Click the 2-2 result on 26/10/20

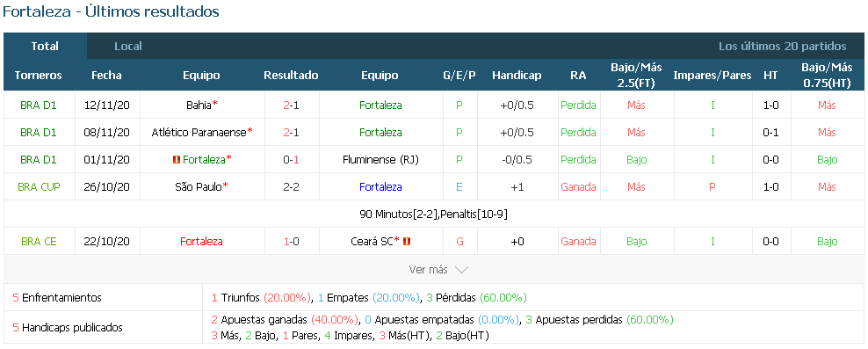click(x=291, y=187)
